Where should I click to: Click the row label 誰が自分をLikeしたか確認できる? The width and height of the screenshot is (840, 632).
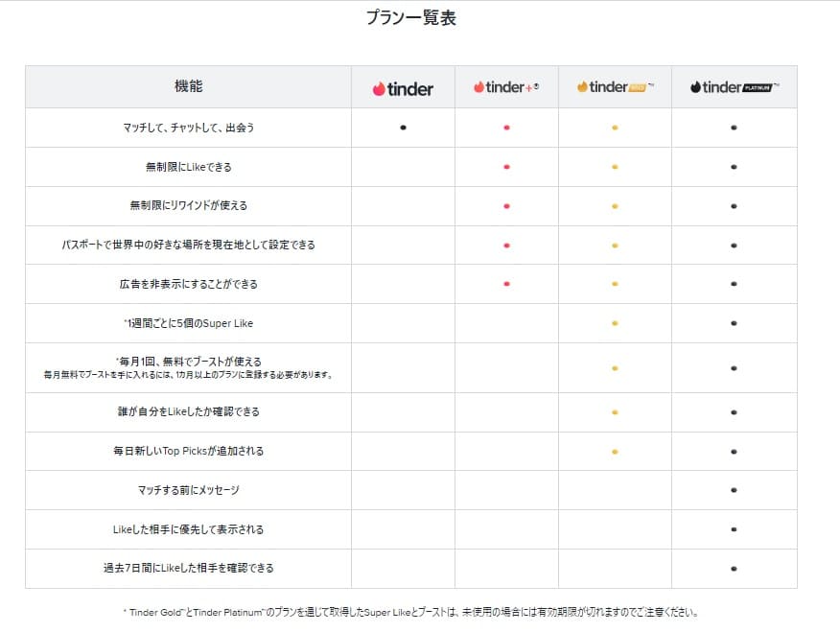[x=189, y=411]
